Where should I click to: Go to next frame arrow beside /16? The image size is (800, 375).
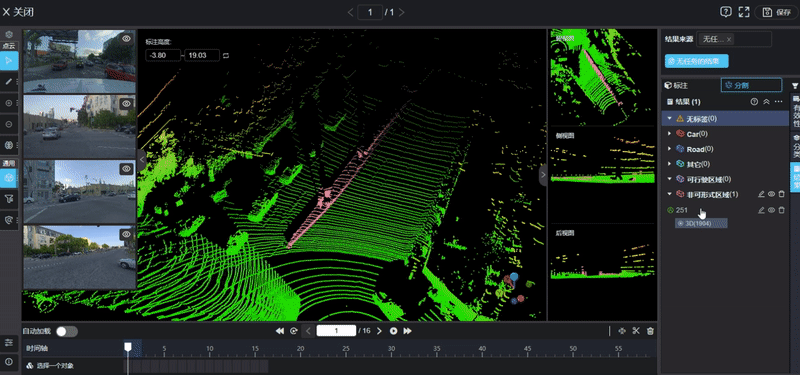379,331
